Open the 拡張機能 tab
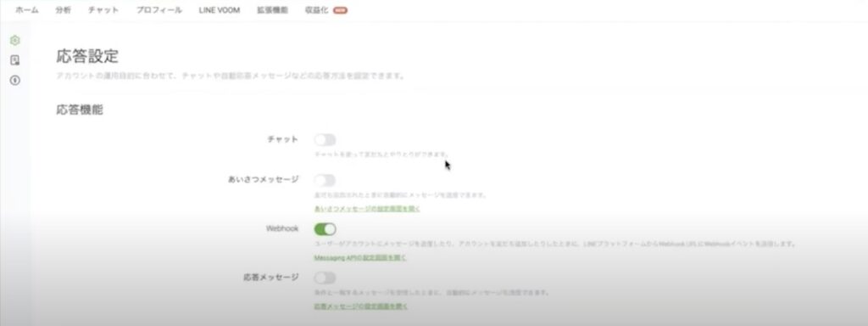868x326 pixels. [x=272, y=10]
